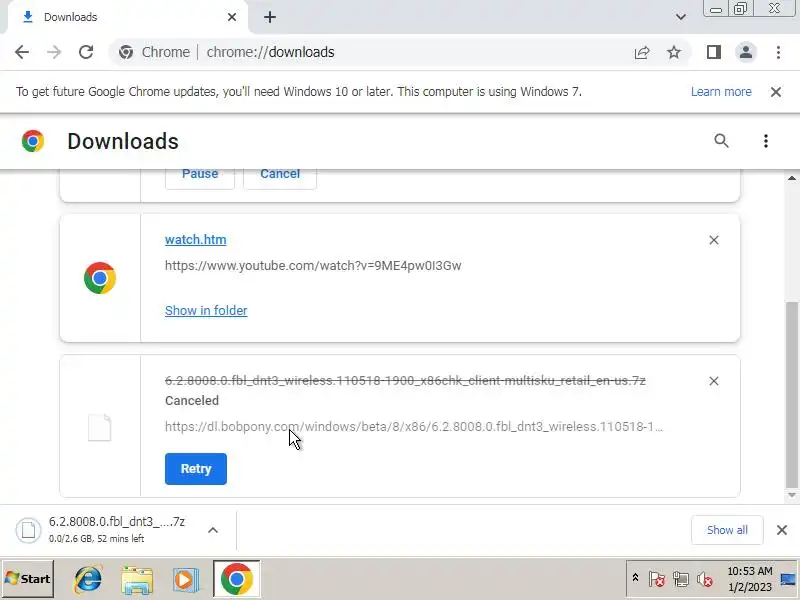Click the Show desktop icon in tray
Image resolution: width=800 pixels, height=600 pixels.
[788, 579]
